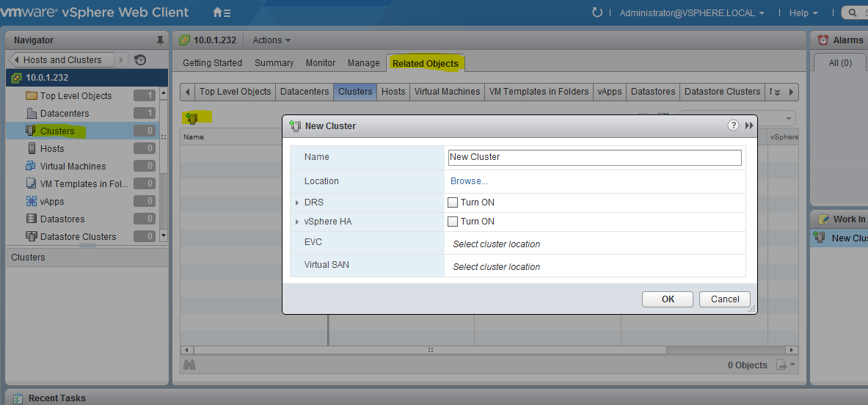
Task: Click the export list icon
Action: (x=781, y=365)
